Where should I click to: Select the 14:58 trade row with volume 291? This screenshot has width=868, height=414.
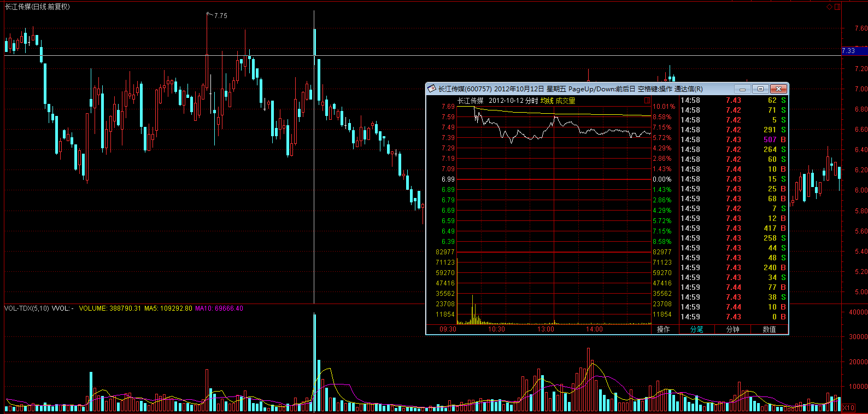click(x=734, y=130)
